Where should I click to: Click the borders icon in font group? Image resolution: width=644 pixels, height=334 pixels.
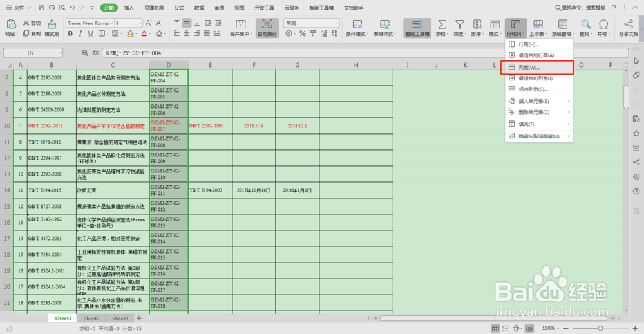[102, 33]
